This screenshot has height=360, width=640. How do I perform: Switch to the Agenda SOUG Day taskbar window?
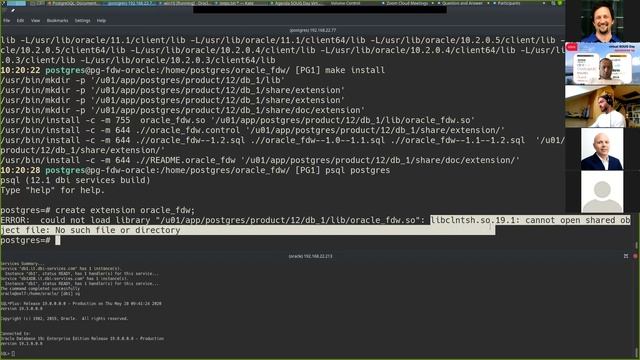coord(296,3)
